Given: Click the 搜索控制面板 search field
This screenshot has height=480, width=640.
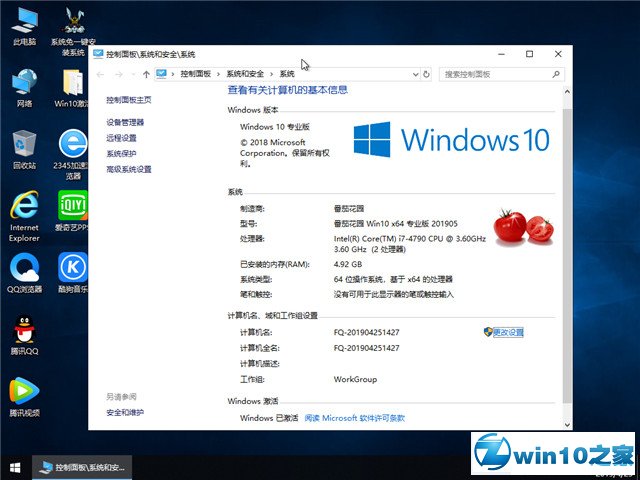Looking at the screenshot, I should [502, 74].
